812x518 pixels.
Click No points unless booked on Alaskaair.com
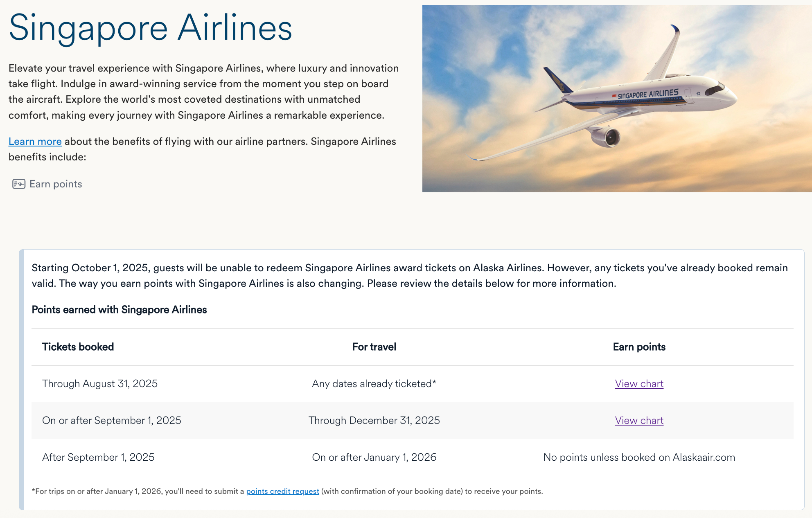pyautogui.click(x=639, y=457)
